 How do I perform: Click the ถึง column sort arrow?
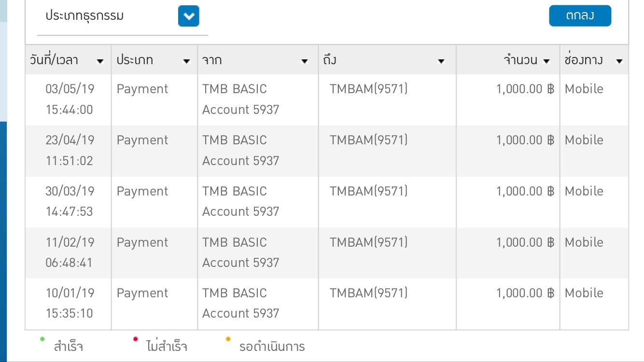coord(441,61)
